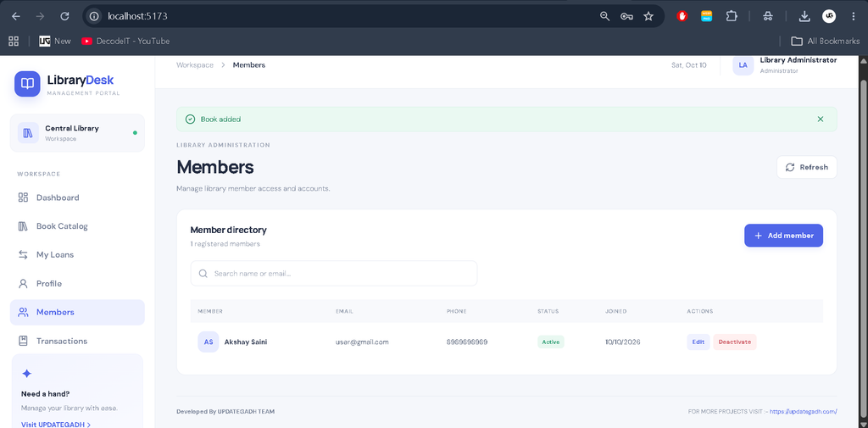Image resolution: width=868 pixels, height=428 pixels.
Task: Click the AS avatar for Akshay Saini
Action: pyautogui.click(x=209, y=342)
